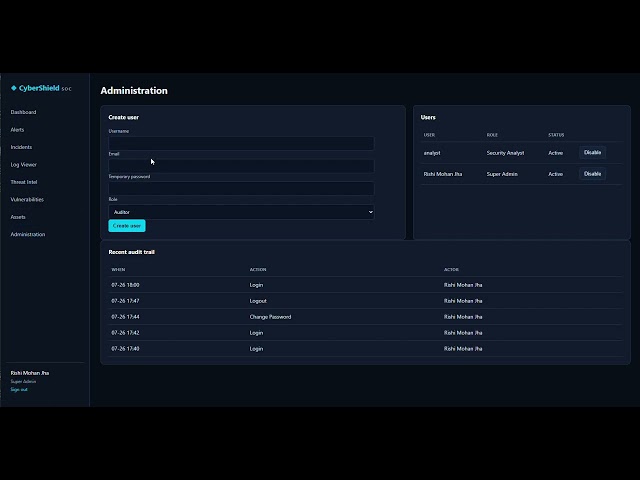Open the Role dropdown showing Auditor
640x480 pixels.
click(241, 212)
